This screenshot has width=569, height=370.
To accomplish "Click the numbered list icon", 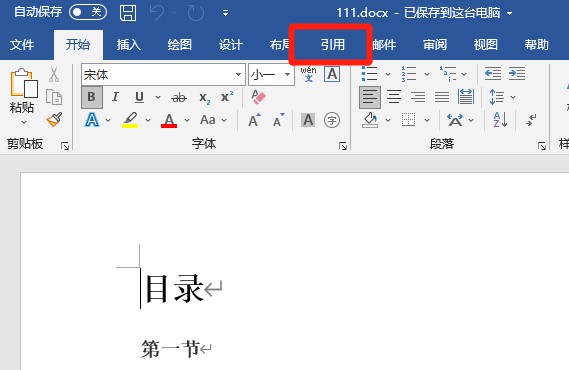I will [x=409, y=74].
